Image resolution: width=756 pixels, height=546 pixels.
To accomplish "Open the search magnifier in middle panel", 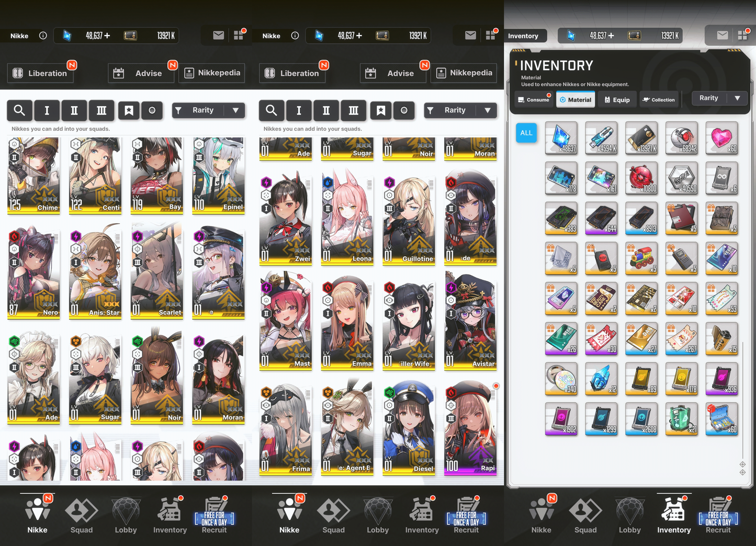I will [272, 110].
